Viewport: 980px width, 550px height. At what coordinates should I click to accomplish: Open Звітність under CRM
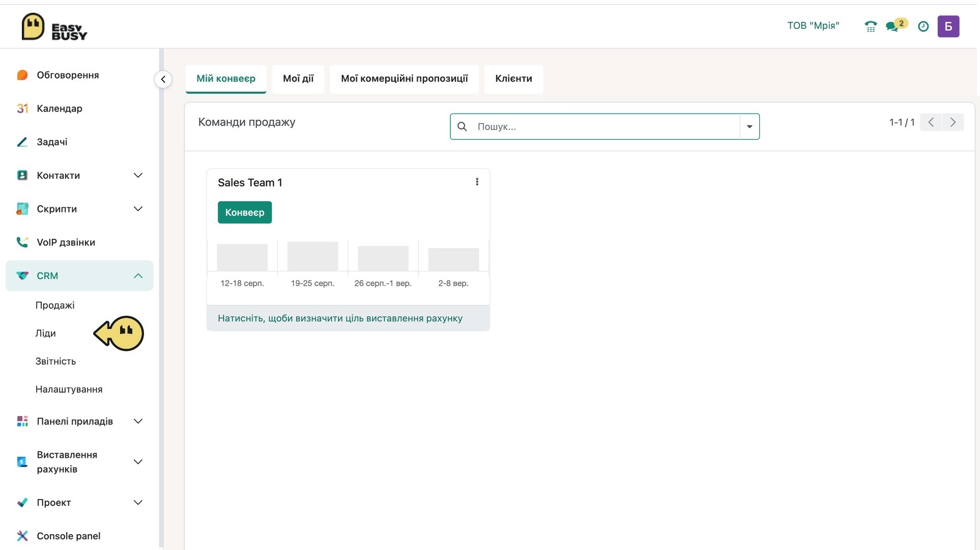pos(55,361)
